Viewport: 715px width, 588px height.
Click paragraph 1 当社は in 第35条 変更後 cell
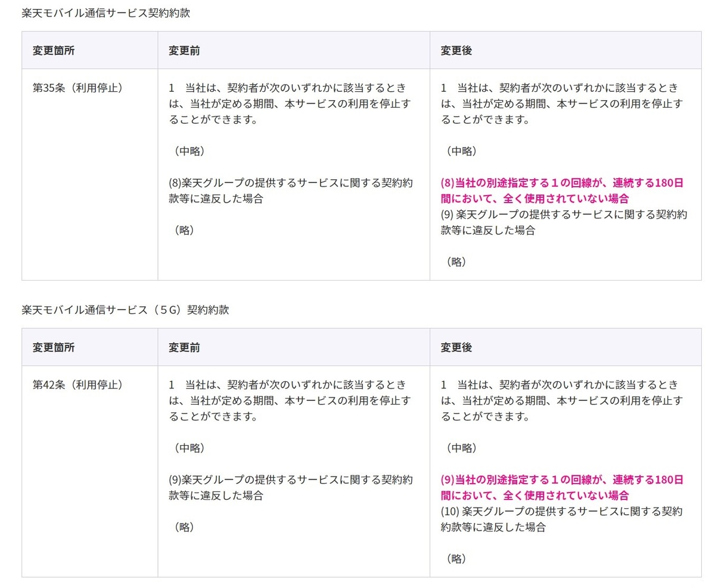click(562, 104)
